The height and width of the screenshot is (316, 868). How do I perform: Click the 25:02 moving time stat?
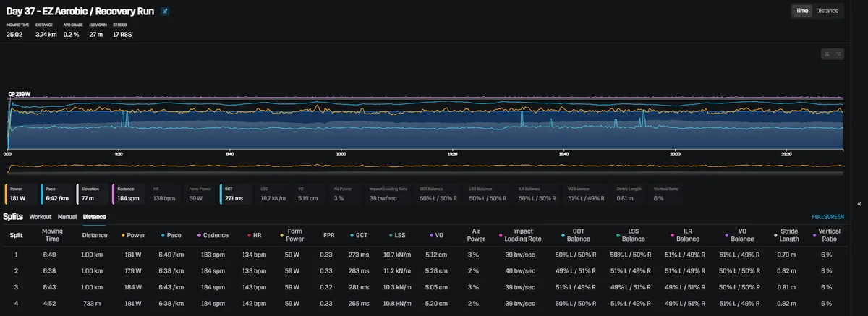[x=15, y=34]
